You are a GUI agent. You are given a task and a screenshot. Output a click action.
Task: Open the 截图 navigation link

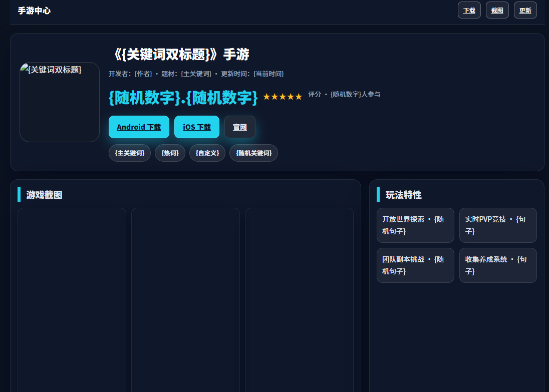[497, 10]
